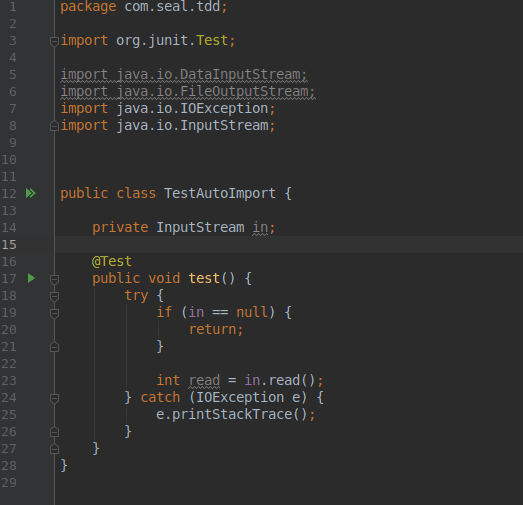Collapse the import block at line 3
The width and height of the screenshot is (523, 505).
(x=54, y=41)
